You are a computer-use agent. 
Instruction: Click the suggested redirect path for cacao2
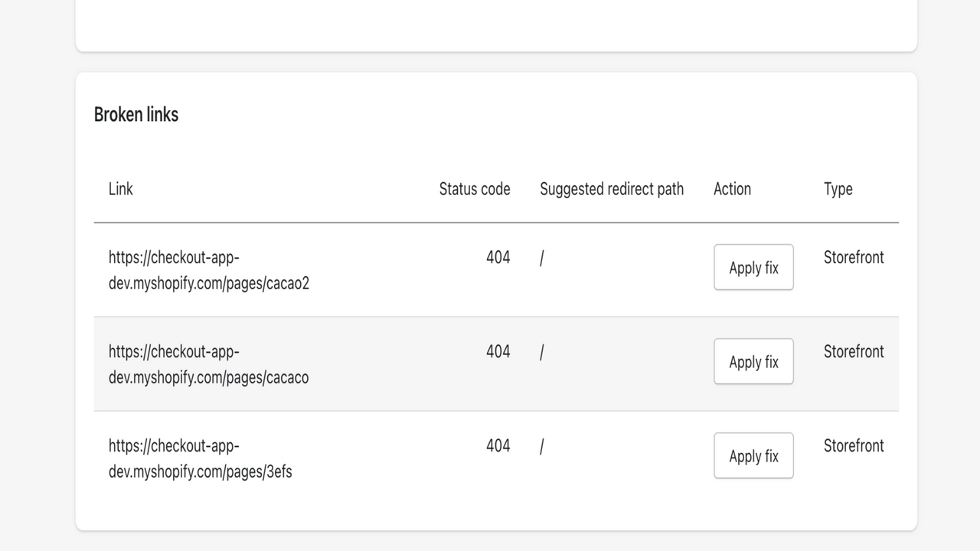[541, 258]
